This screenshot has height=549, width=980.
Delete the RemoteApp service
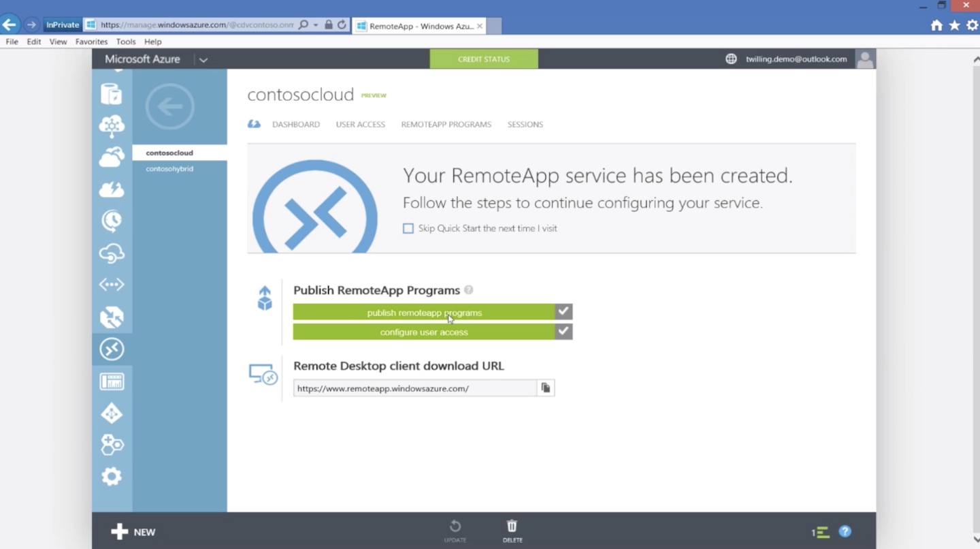click(x=512, y=531)
